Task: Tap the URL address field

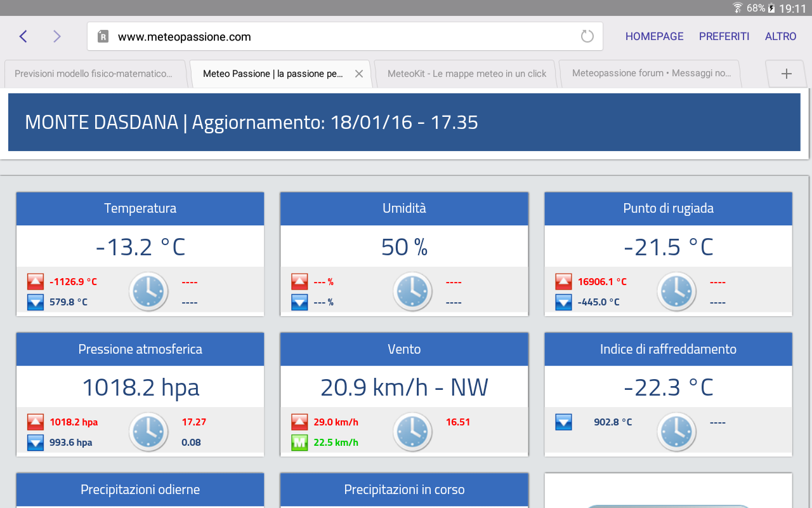Action: 343,37
